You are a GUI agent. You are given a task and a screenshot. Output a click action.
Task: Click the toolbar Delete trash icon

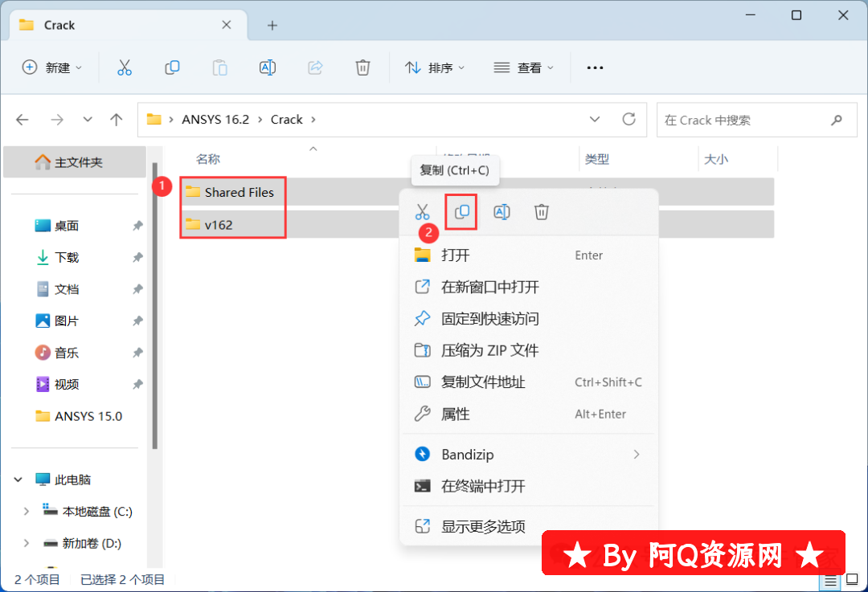(362, 67)
